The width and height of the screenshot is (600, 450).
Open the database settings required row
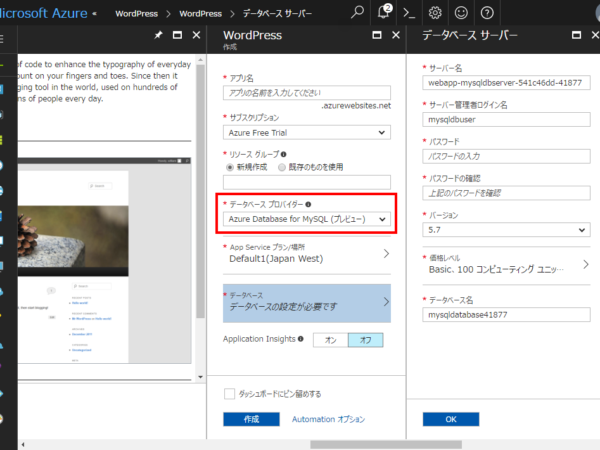coord(307,303)
